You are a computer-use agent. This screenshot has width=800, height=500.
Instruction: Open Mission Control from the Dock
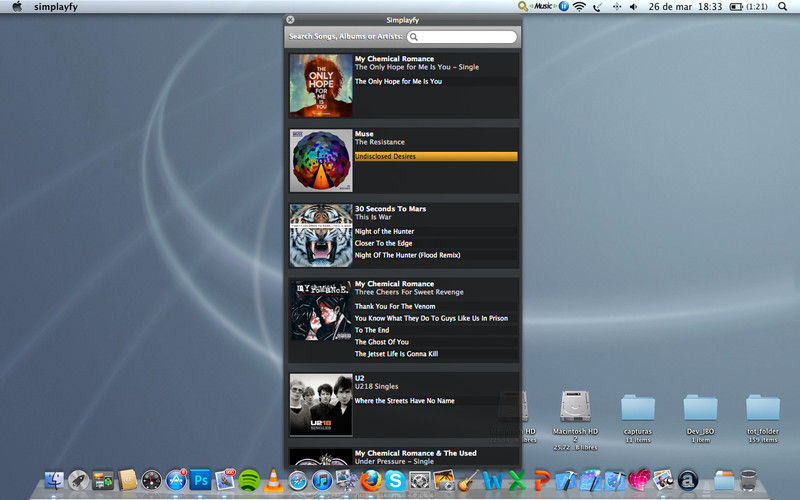click(103, 481)
